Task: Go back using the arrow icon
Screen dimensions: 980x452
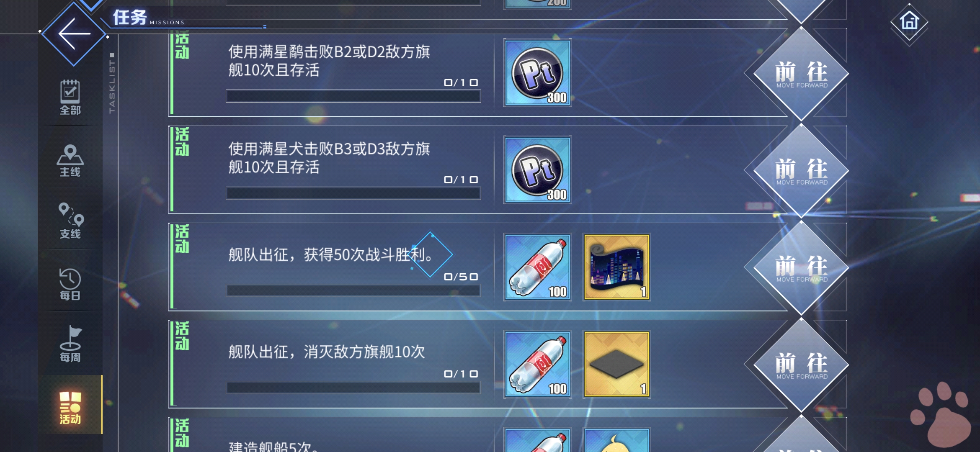Action: click(74, 33)
